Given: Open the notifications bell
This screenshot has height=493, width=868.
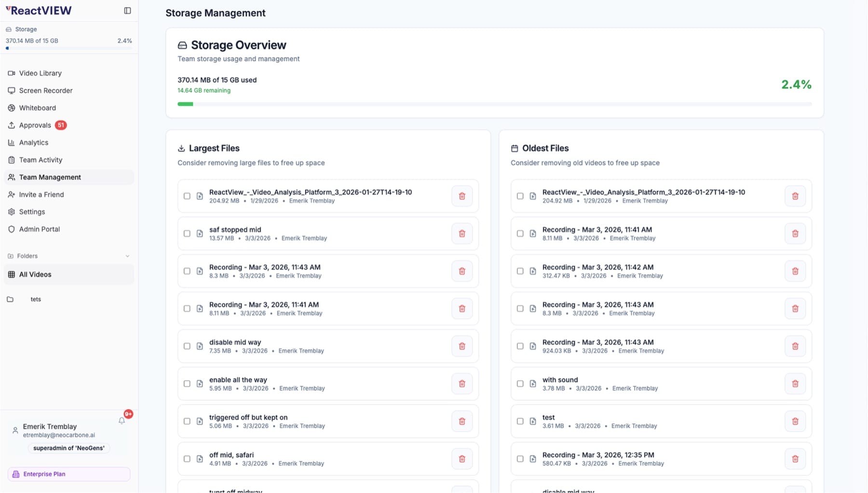Looking at the screenshot, I should point(122,421).
